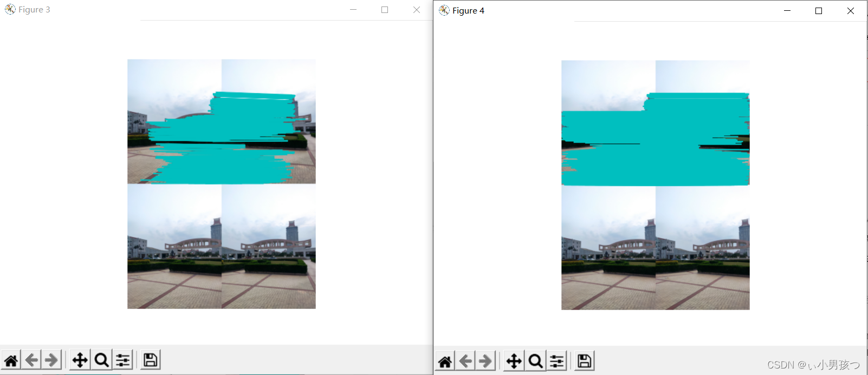Click the Figure 4 title text
Screen dimensions: 868x375
(468, 10)
